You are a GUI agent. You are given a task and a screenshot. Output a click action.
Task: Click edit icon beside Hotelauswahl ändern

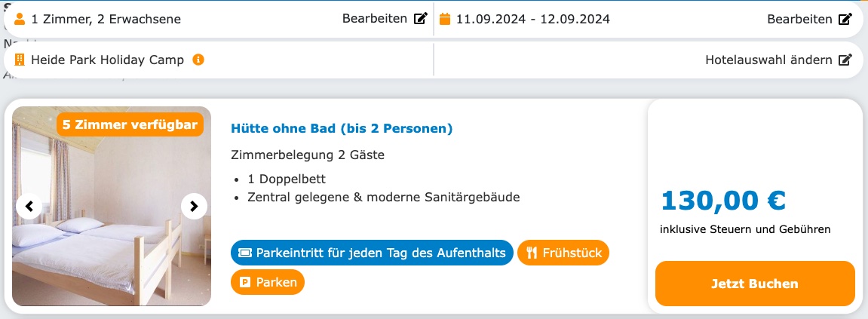(x=845, y=60)
